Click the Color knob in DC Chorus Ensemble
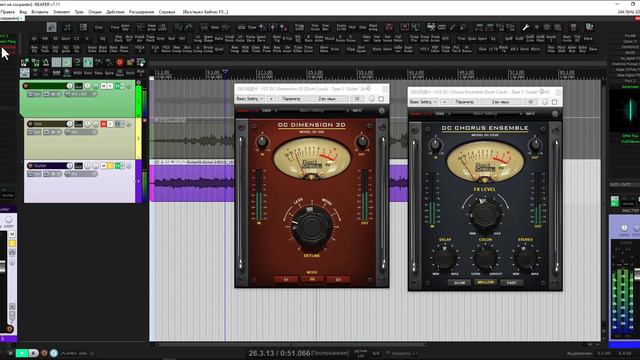This screenshot has width=640, height=360. coord(485,258)
